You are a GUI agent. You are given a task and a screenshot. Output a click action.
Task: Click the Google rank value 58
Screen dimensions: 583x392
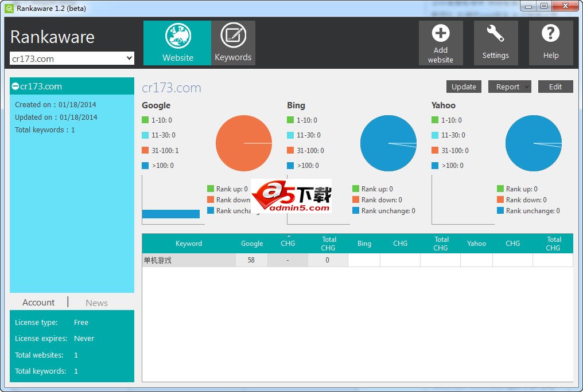click(251, 260)
